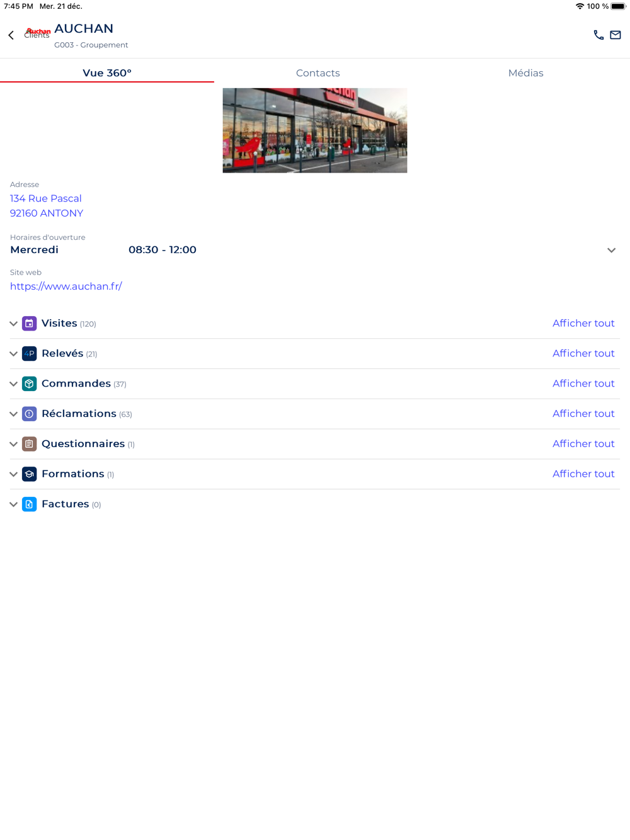630x840 pixels.
Task: Tap the Formations graduation cap icon
Action: [x=29, y=474]
